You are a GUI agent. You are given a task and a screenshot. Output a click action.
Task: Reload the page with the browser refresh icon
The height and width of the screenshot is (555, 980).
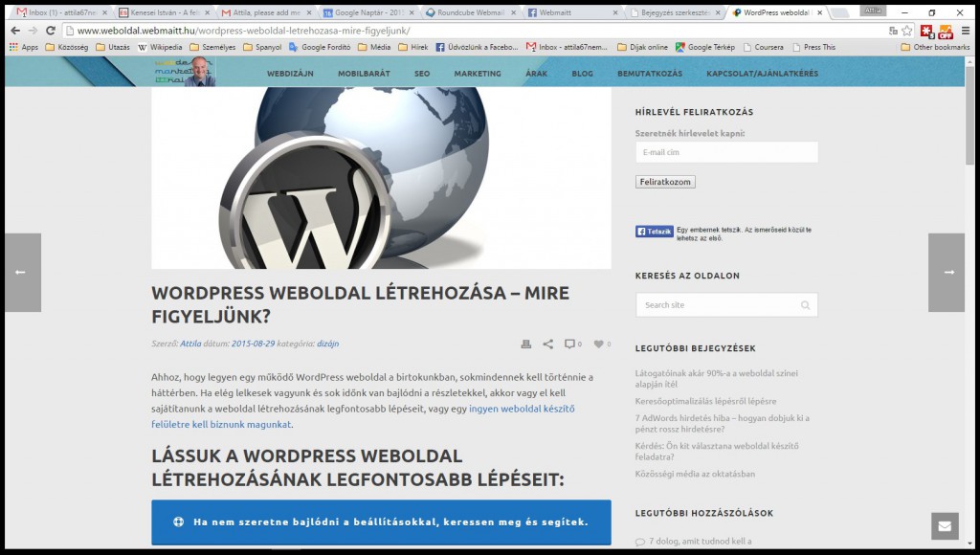51,31
